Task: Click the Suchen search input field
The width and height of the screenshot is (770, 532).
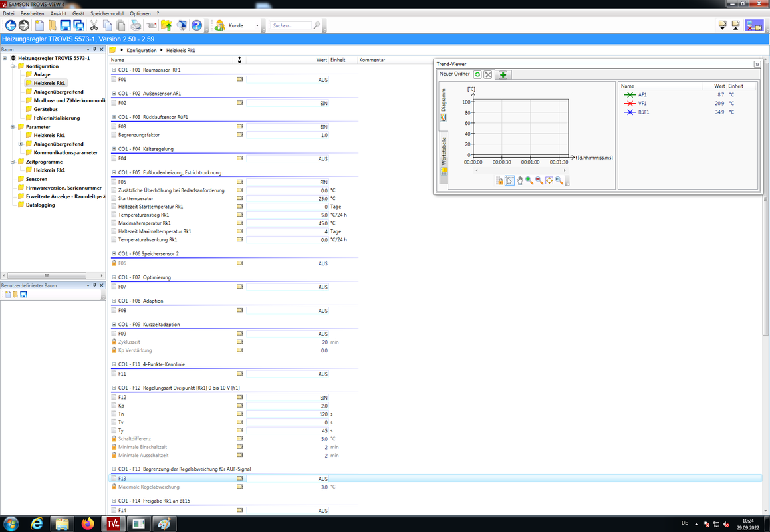Action: (x=291, y=25)
